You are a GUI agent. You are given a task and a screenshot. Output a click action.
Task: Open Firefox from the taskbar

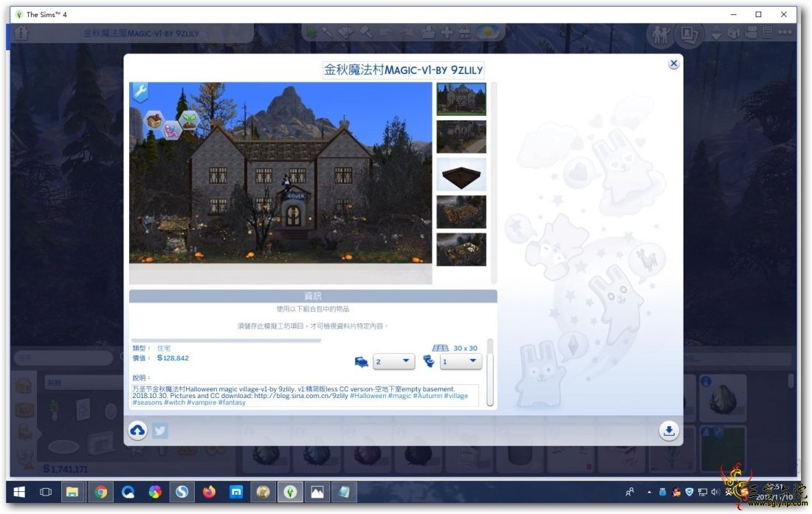(x=209, y=492)
